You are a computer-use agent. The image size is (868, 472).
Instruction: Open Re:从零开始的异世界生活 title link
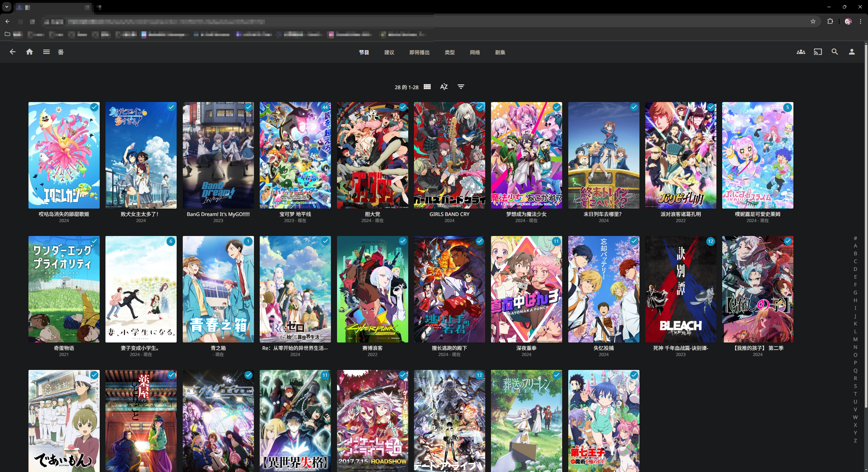pyautogui.click(x=295, y=348)
